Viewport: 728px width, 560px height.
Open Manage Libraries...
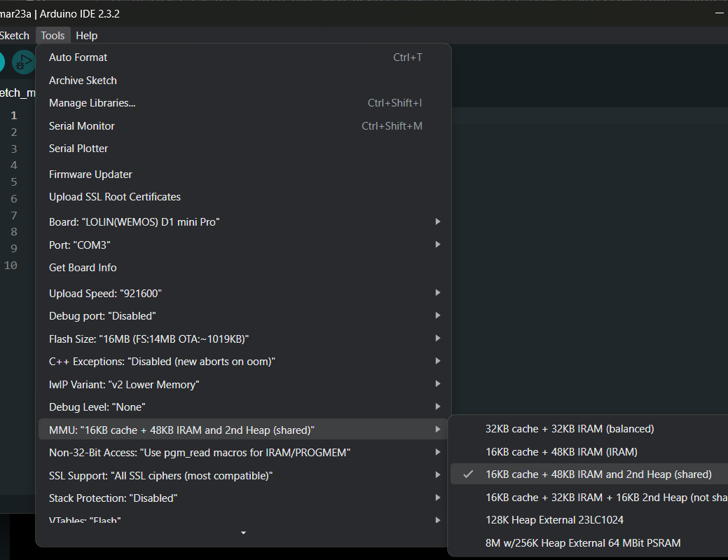(243, 103)
